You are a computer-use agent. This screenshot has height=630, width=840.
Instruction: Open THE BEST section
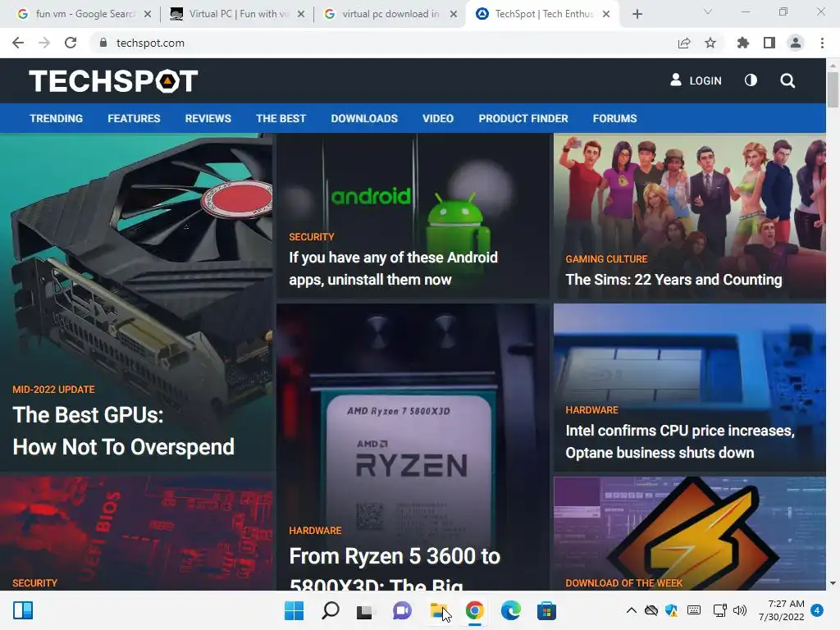click(281, 118)
